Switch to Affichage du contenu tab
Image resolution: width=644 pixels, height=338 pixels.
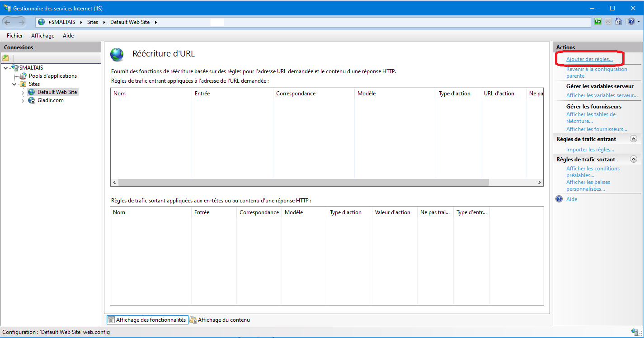(223, 320)
